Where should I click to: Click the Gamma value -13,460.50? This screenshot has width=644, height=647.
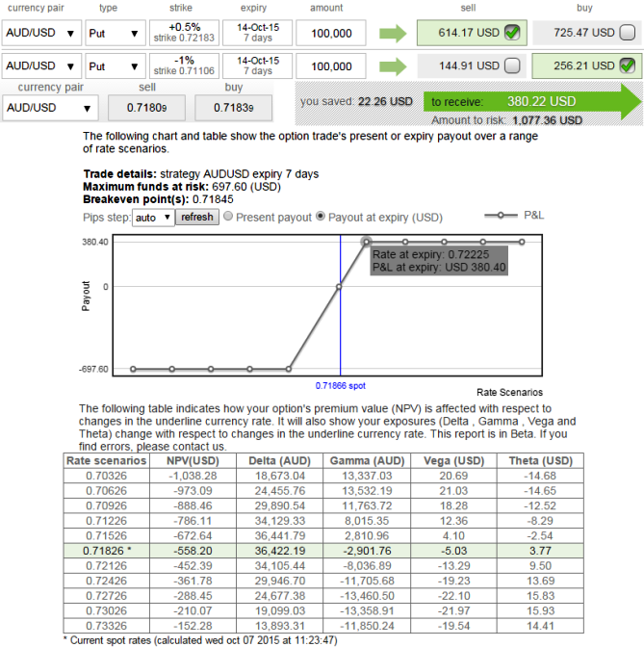367,596
